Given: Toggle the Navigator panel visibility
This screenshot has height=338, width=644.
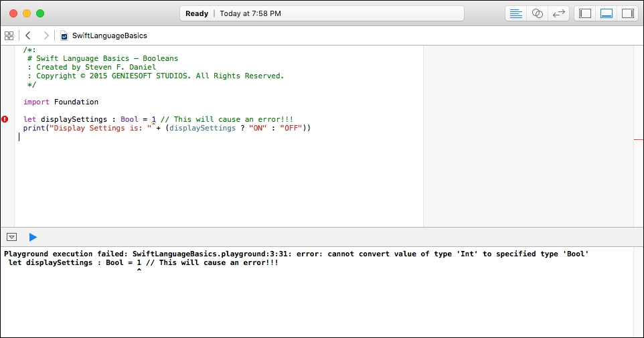Looking at the screenshot, I should [585, 13].
